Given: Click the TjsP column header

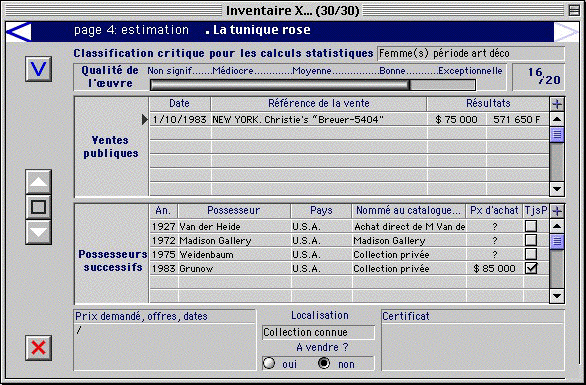Looking at the screenshot, I should pos(536,211).
